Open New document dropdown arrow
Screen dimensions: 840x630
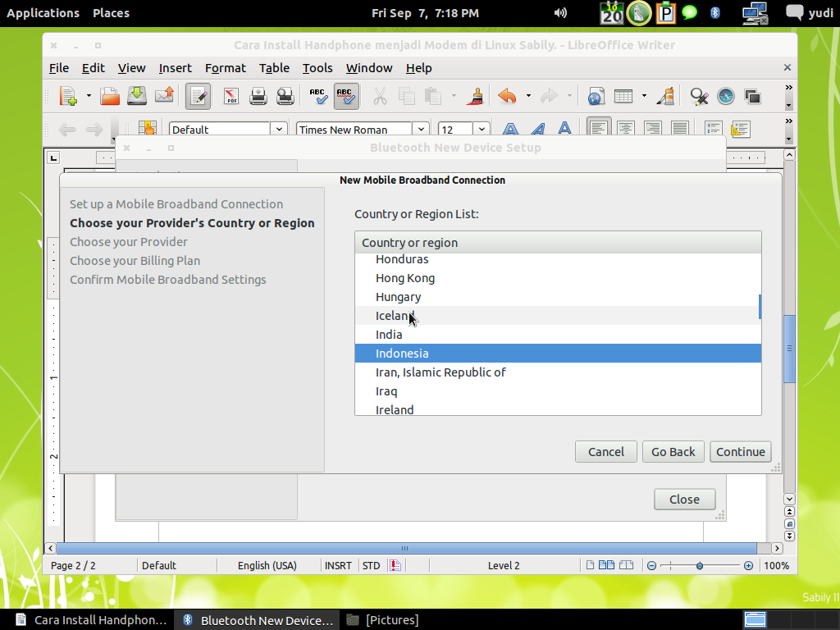coord(89,97)
